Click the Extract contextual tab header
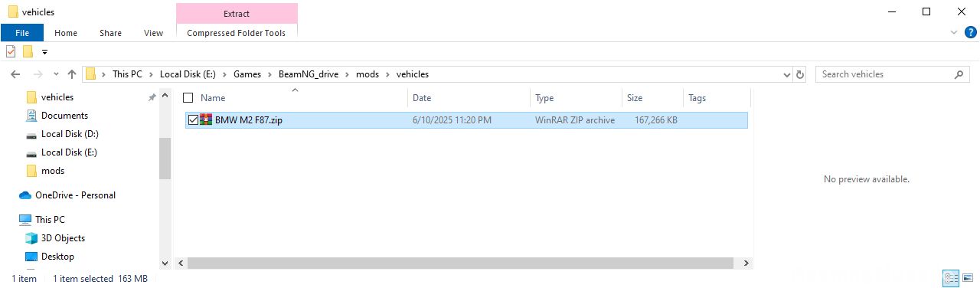Screen dimensions: 980x288 coord(237,13)
